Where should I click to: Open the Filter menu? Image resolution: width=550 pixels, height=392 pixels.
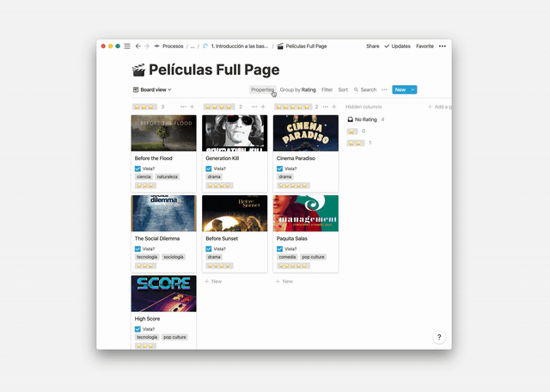327,90
